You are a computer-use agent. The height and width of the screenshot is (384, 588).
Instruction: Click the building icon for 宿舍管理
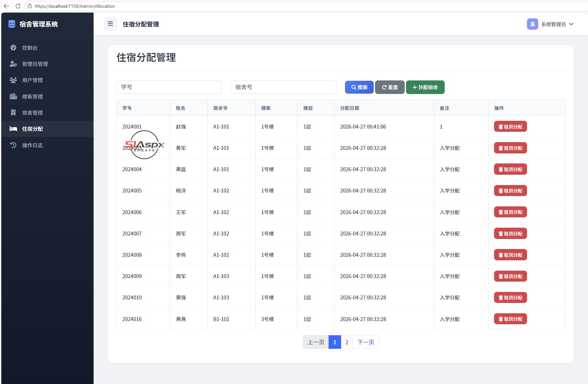pos(13,112)
